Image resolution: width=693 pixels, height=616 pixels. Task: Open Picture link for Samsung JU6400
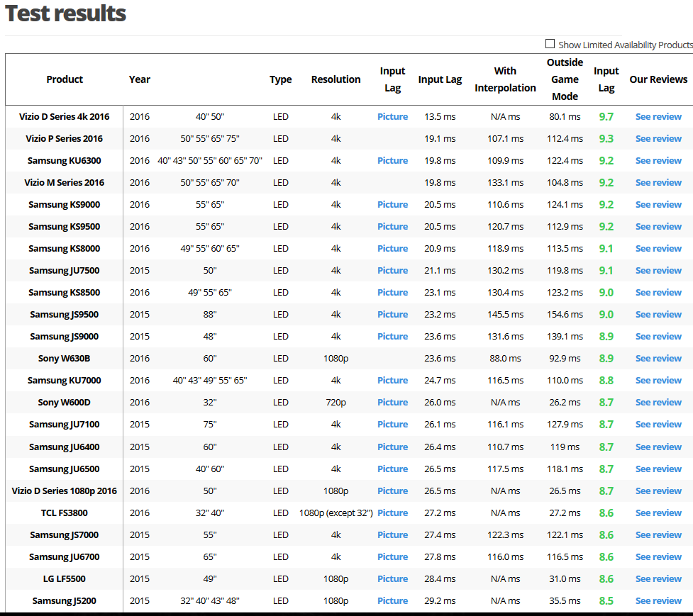392,447
